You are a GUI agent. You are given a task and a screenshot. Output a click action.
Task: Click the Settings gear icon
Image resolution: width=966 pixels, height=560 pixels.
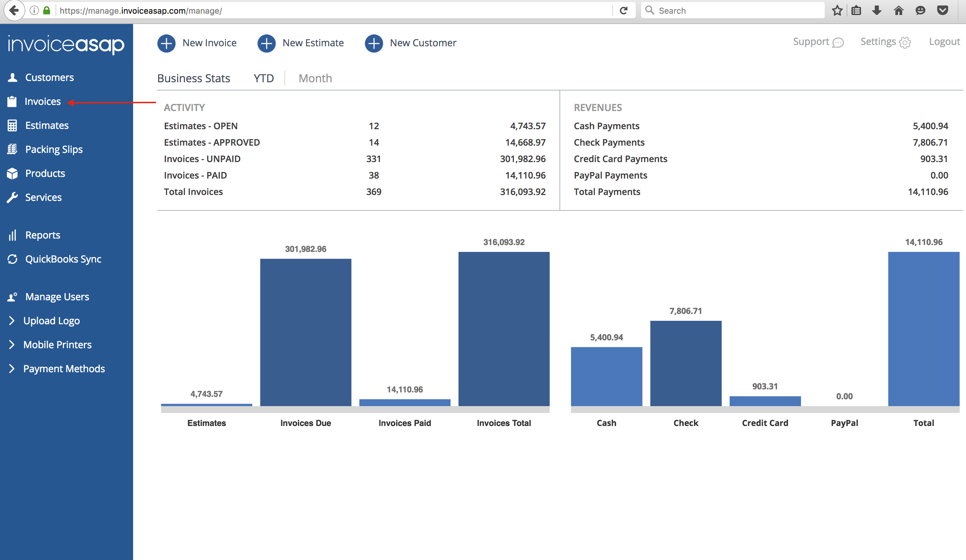tap(905, 42)
